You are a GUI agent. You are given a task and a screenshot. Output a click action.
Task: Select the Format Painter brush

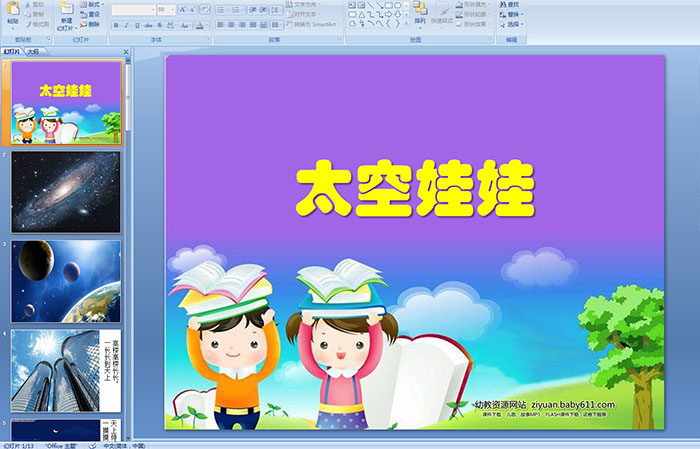[28, 24]
